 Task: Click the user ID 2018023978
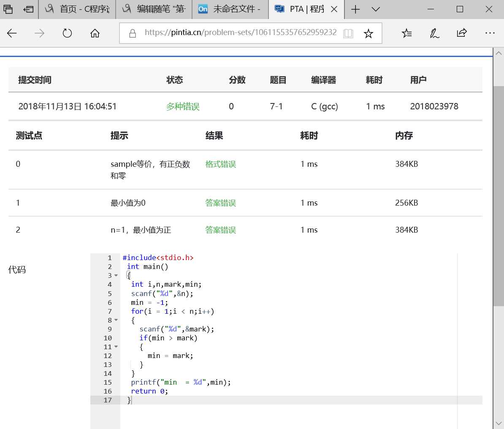coord(434,106)
